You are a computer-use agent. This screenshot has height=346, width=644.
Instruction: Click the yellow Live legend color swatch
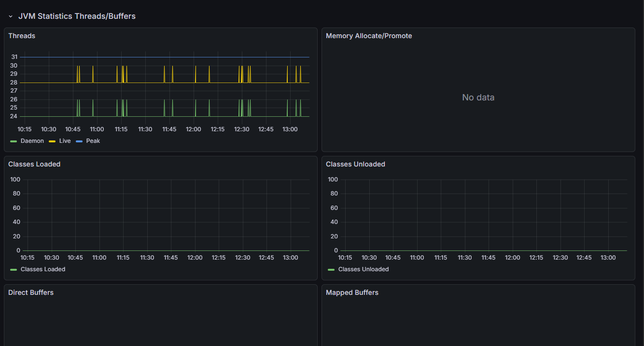point(52,141)
